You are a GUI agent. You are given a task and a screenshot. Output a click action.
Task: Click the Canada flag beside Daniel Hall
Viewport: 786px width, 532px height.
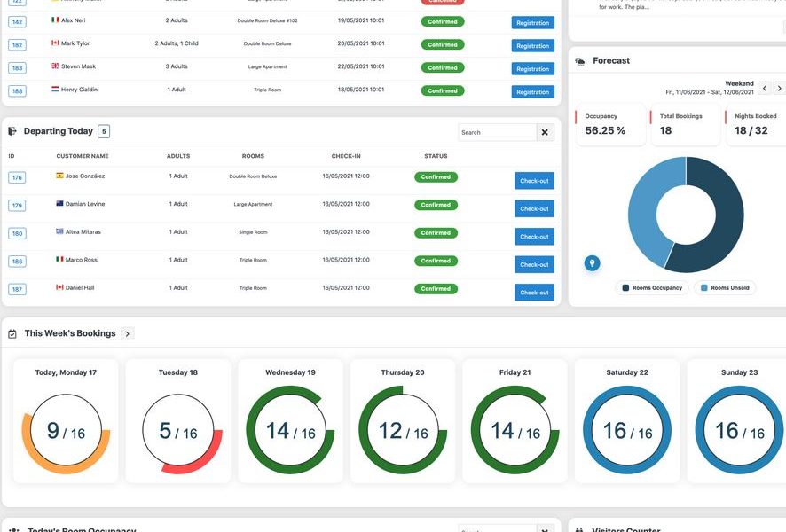pos(59,287)
